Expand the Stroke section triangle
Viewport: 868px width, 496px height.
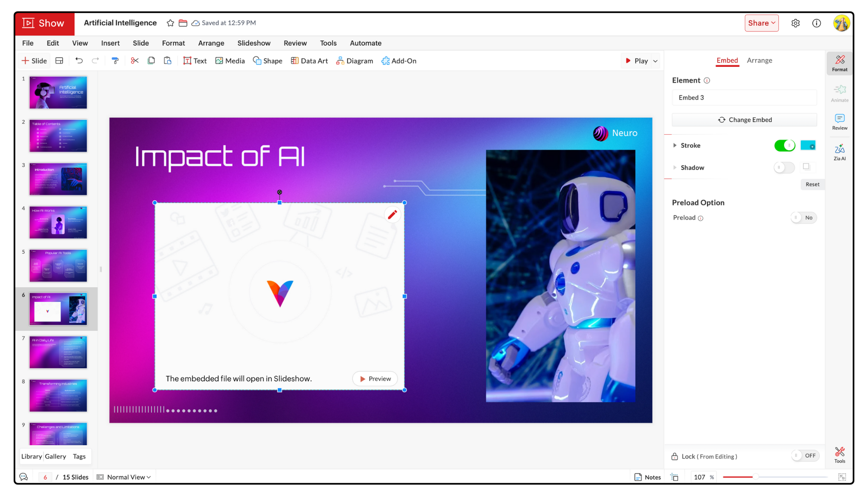675,146
